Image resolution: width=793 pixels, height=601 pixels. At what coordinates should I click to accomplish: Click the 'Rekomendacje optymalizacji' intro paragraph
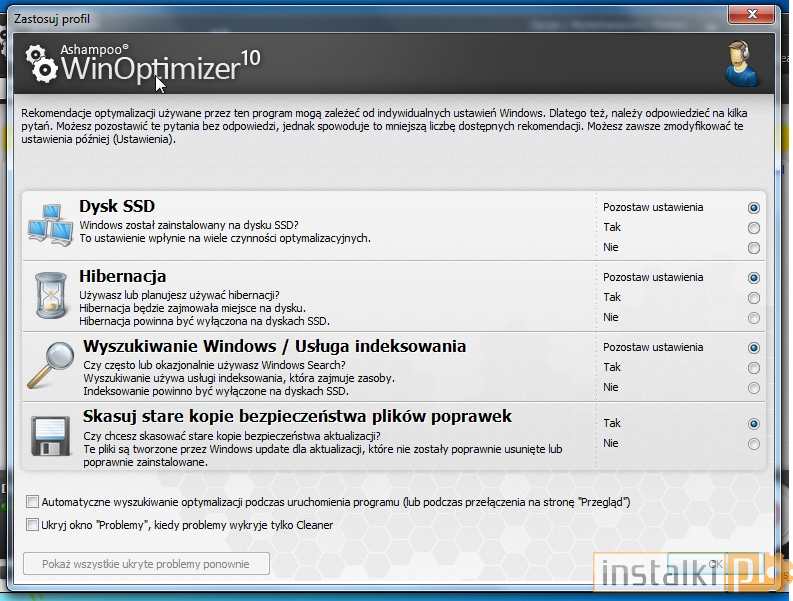(x=384, y=126)
